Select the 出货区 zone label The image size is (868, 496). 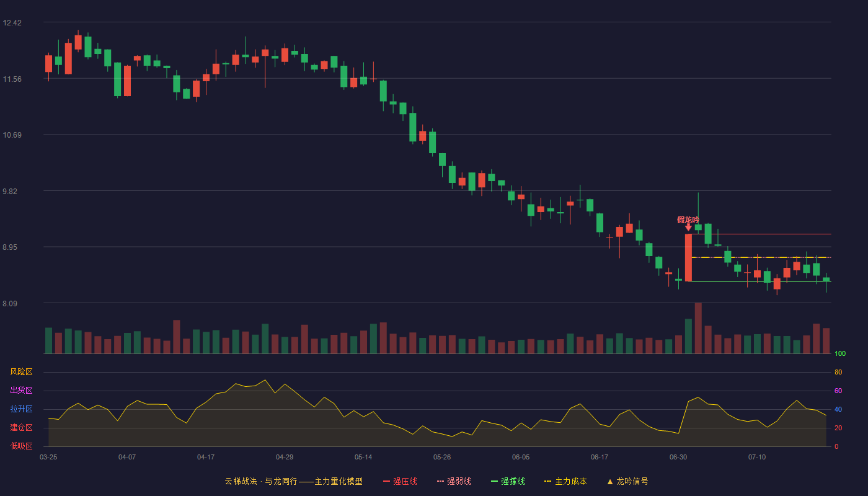click(x=21, y=391)
